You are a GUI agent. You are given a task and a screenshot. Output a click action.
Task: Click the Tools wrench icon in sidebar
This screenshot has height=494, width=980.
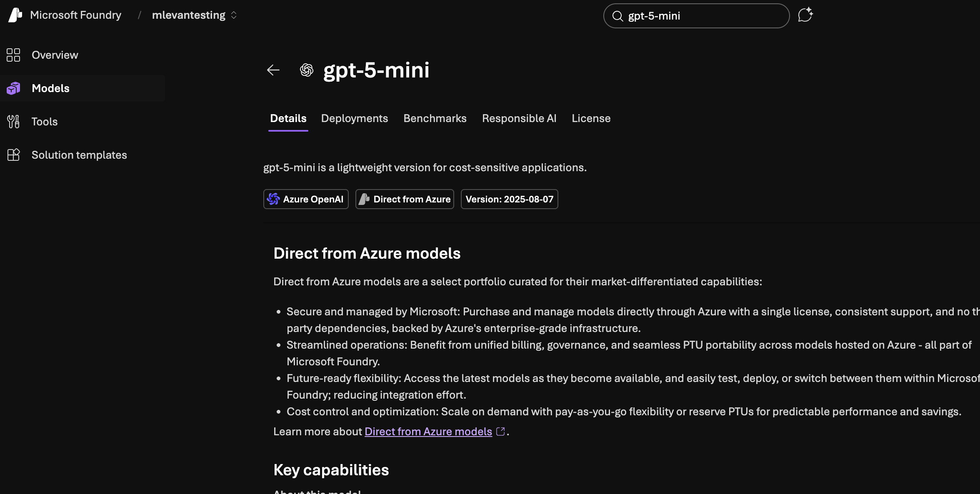[x=13, y=122]
